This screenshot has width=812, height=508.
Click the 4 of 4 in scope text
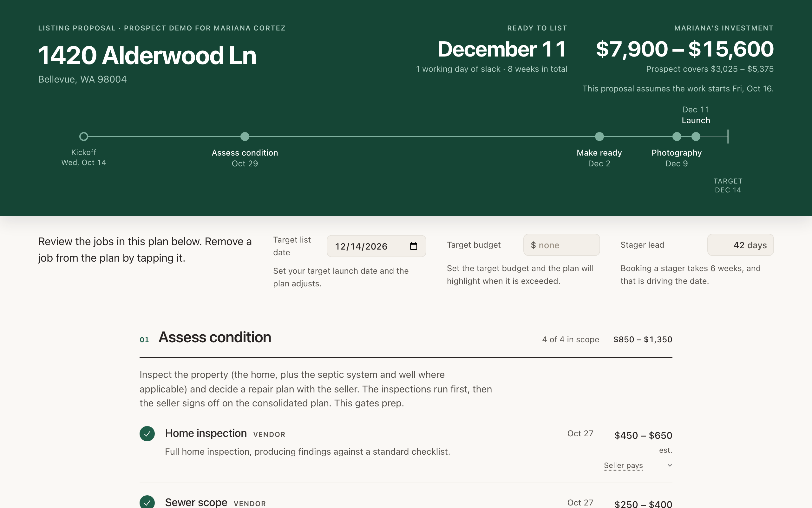point(570,339)
